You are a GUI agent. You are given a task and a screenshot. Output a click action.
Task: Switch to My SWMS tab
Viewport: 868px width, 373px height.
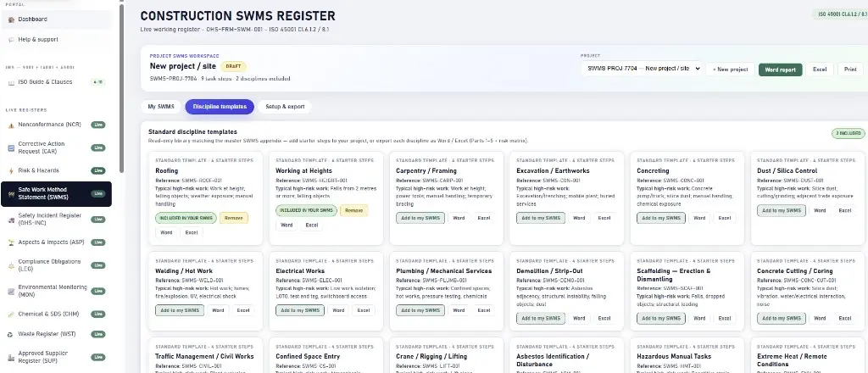tap(161, 107)
